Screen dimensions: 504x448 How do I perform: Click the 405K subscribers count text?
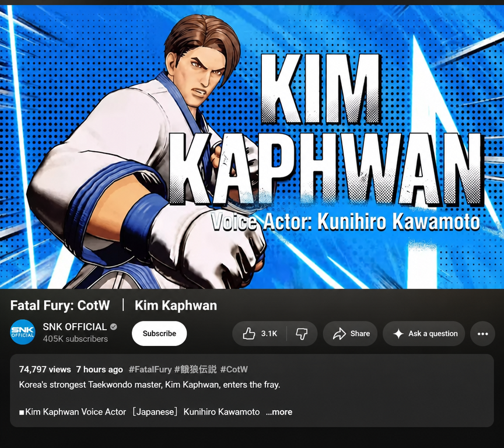point(75,339)
